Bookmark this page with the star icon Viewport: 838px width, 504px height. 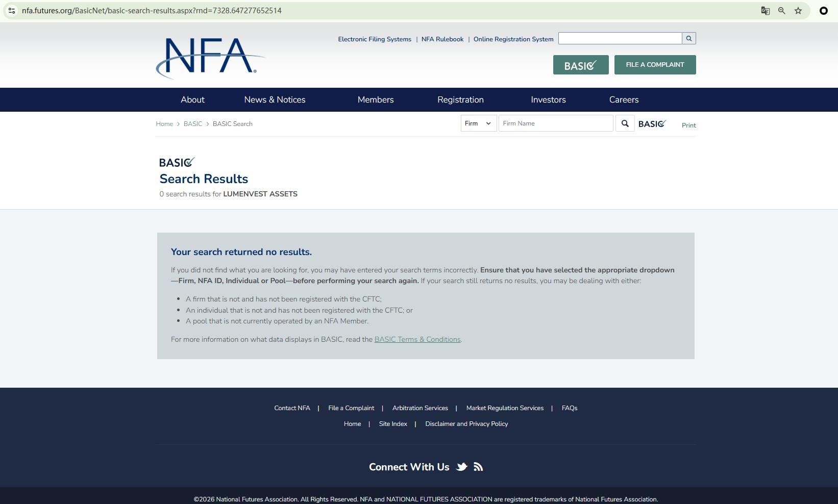click(798, 11)
